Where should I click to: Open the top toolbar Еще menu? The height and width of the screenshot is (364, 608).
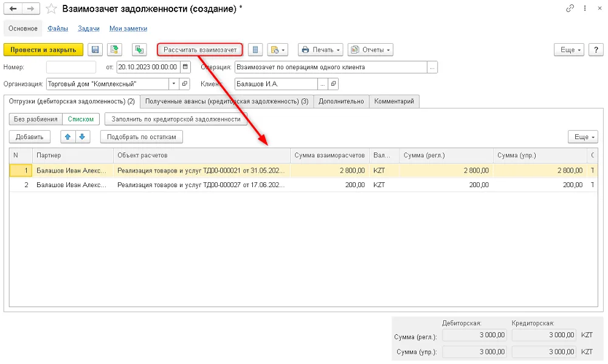pos(569,50)
